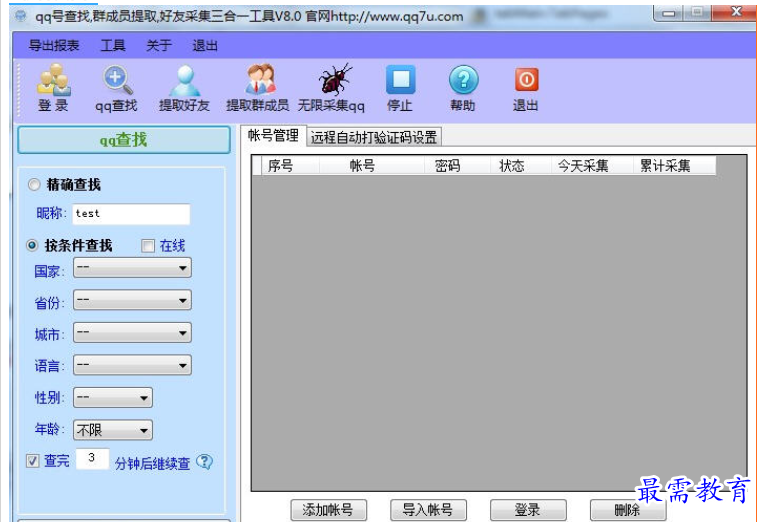Select the 提取群成员 toolbar icon

pyautogui.click(x=259, y=79)
